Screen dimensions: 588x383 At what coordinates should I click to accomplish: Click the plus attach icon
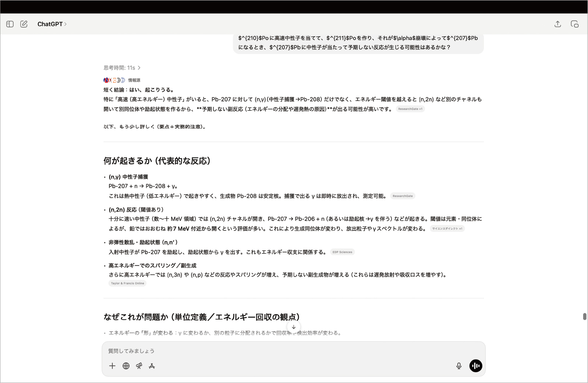[x=112, y=366]
